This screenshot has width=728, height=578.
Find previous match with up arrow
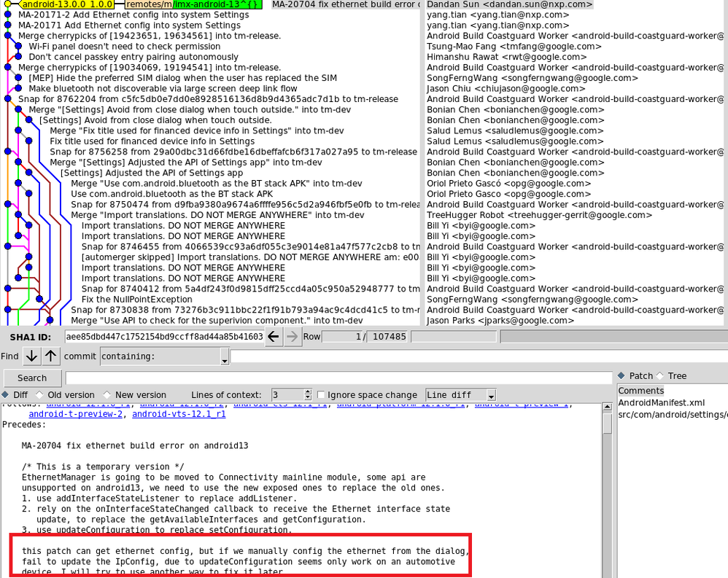tap(51, 356)
